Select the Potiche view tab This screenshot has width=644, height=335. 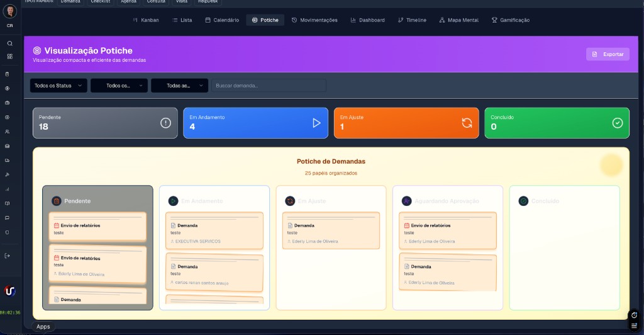pos(265,20)
